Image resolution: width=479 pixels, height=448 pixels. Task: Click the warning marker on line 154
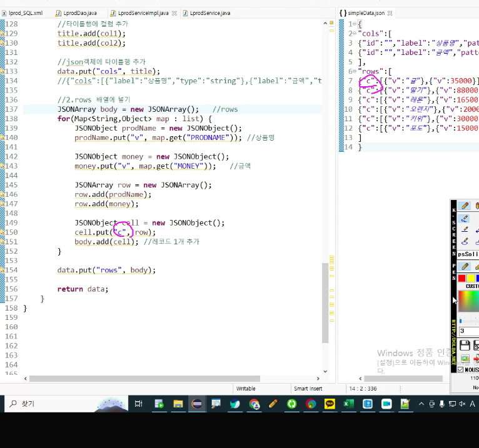click(x=2, y=270)
